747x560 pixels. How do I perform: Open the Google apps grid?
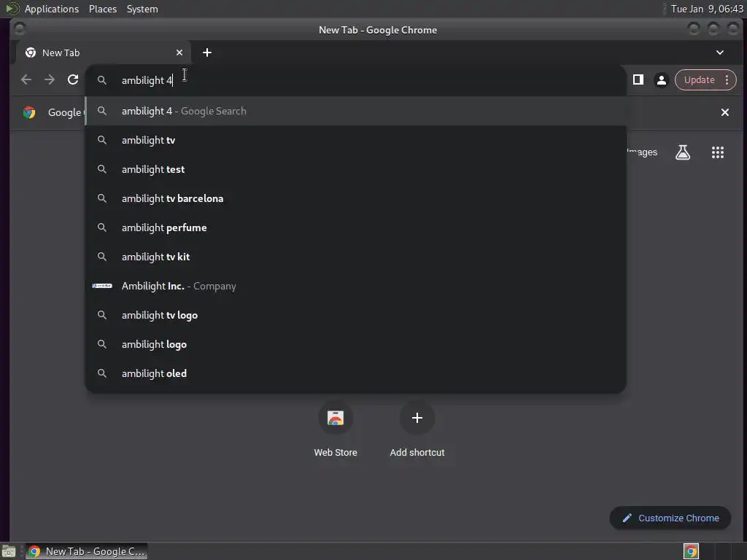718,152
